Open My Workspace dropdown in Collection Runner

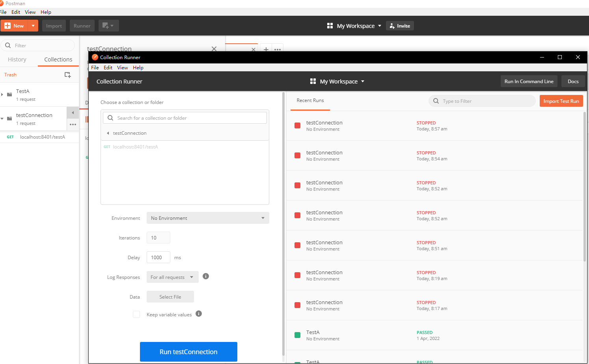click(x=337, y=81)
